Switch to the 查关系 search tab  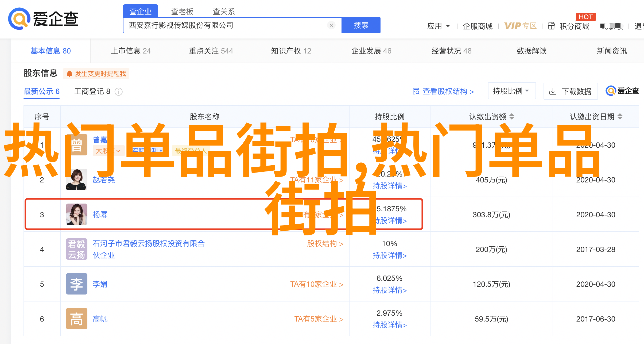224,12
